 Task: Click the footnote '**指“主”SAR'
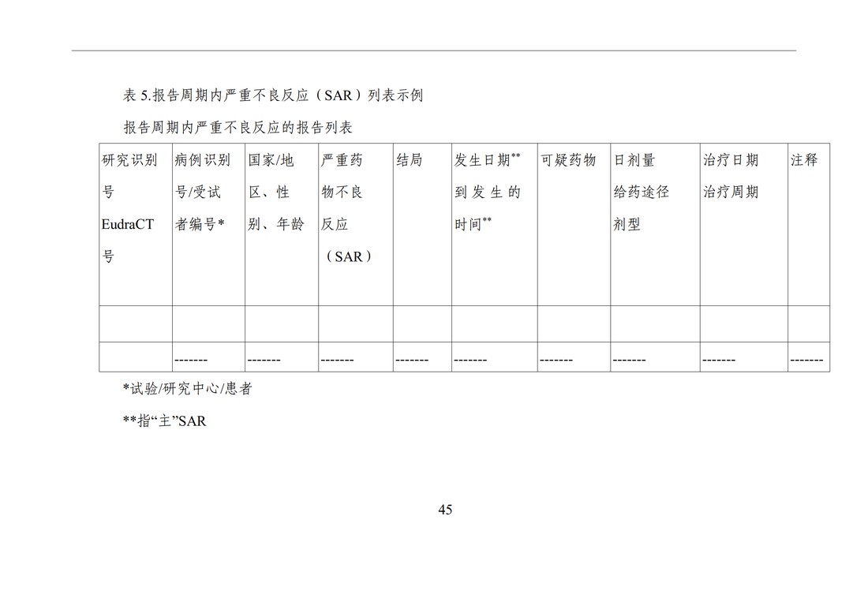[164, 421]
